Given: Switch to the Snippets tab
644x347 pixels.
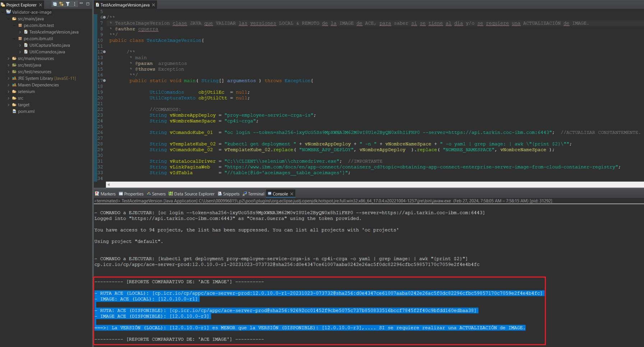Looking at the screenshot, I should (x=229, y=194).
